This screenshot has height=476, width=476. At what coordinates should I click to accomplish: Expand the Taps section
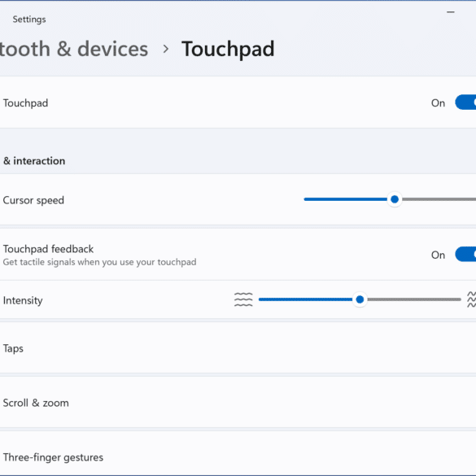pos(238,348)
